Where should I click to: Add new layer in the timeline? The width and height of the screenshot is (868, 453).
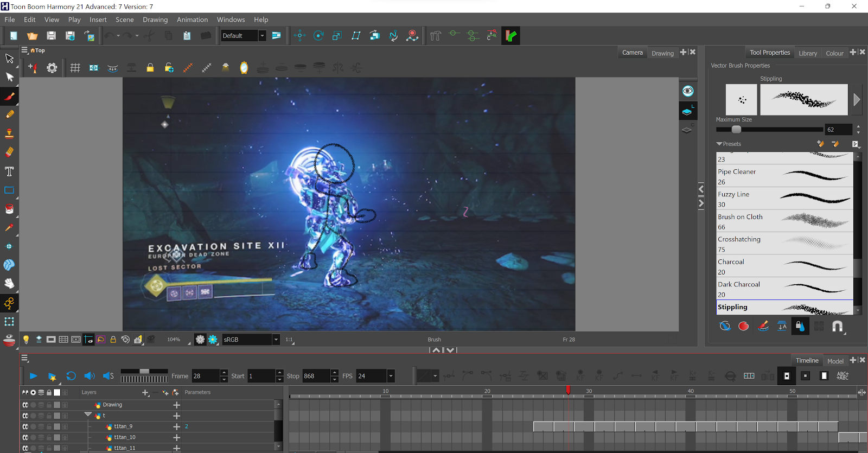pyautogui.click(x=145, y=392)
